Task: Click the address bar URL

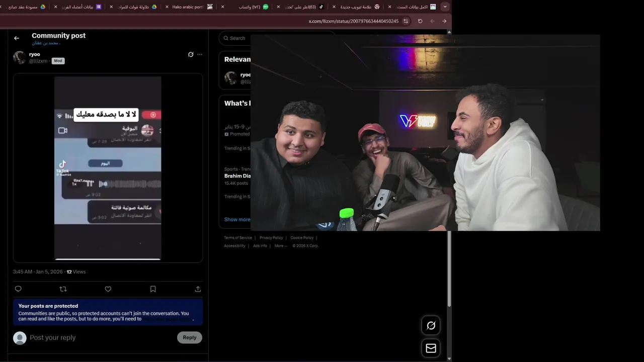Action: click(x=353, y=21)
